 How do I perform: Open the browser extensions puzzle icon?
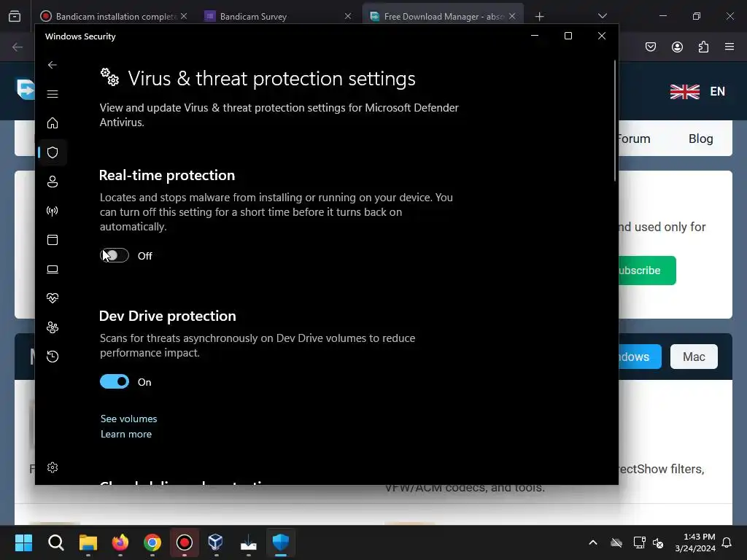703,47
